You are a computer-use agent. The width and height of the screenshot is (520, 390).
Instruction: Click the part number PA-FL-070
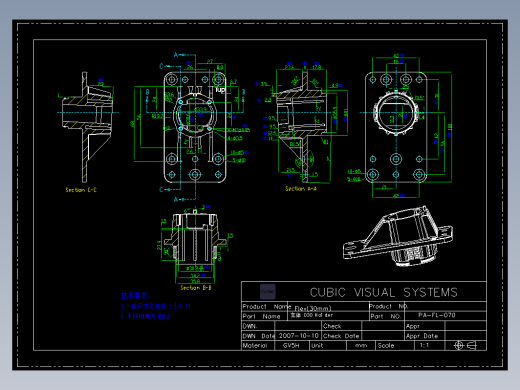pos(437,315)
